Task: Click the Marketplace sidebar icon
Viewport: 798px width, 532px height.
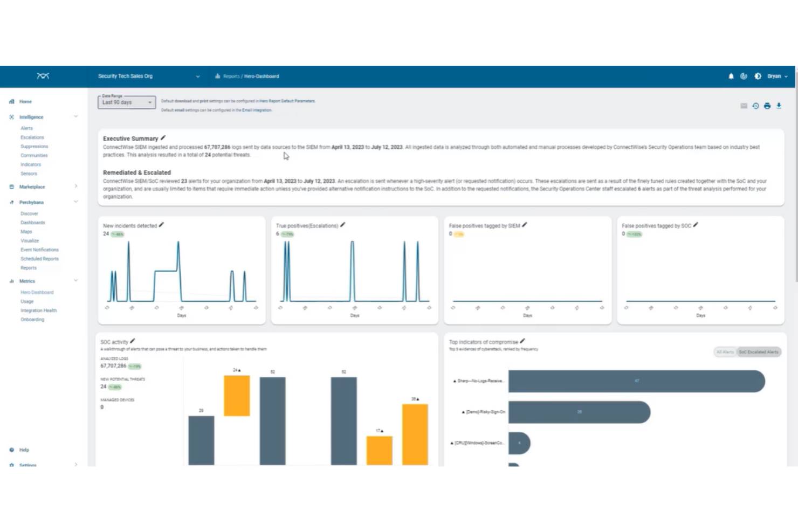Action: pyautogui.click(x=12, y=186)
